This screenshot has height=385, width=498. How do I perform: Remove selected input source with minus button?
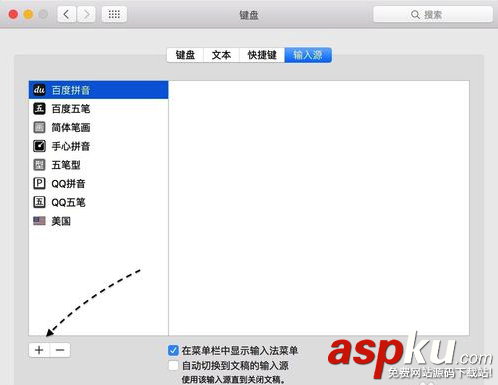click(60, 350)
